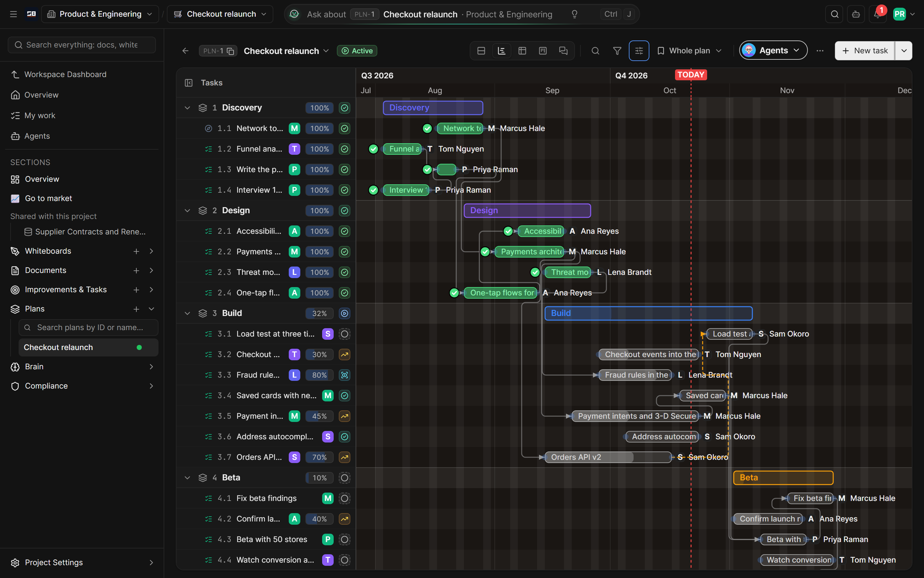Search tasks within the plan toolbar
The width and height of the screenshot is (924, 578).
[x=595, y=51]
